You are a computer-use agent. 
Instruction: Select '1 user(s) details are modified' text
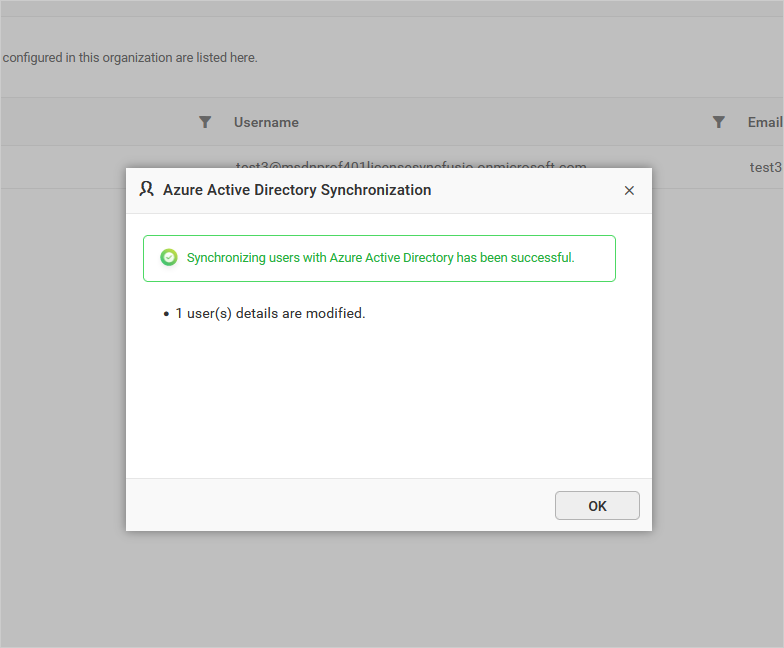pyautogui.click(x=270, y=314)
